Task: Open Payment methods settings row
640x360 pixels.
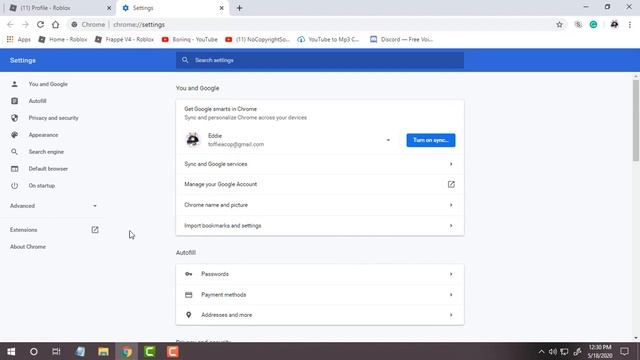Action: 320,295
